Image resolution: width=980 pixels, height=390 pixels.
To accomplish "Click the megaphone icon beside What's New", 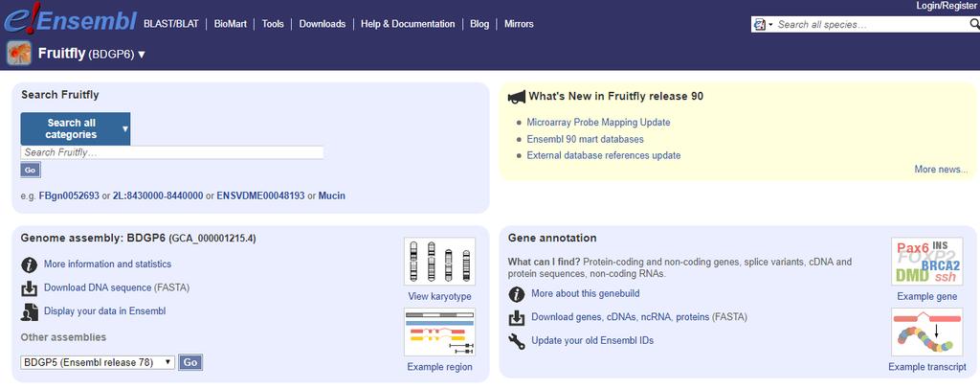I will (x=516, y=97).
